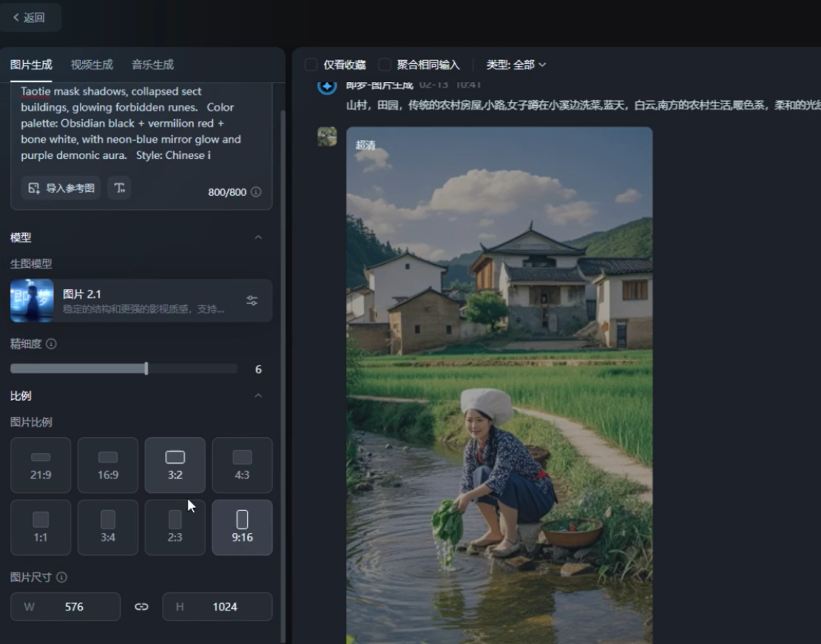Enable the 聚合相同输入 checkbox
The width and height of the screenshot is (821, 644).
385,65
